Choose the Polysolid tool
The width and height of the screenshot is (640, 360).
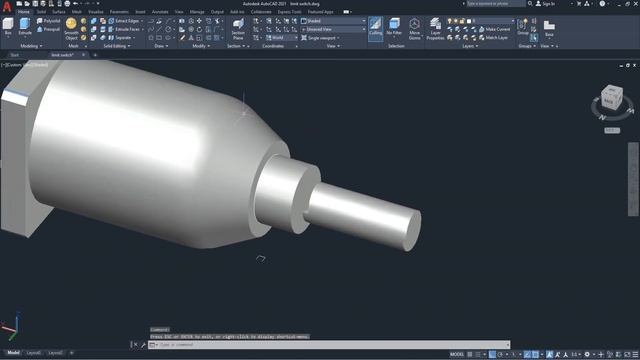coord(48,21)
